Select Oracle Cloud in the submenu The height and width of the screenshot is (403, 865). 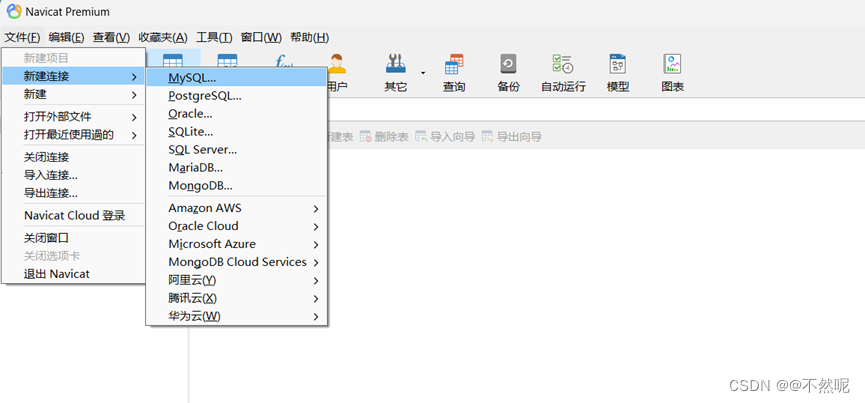[x=237, y=227]
